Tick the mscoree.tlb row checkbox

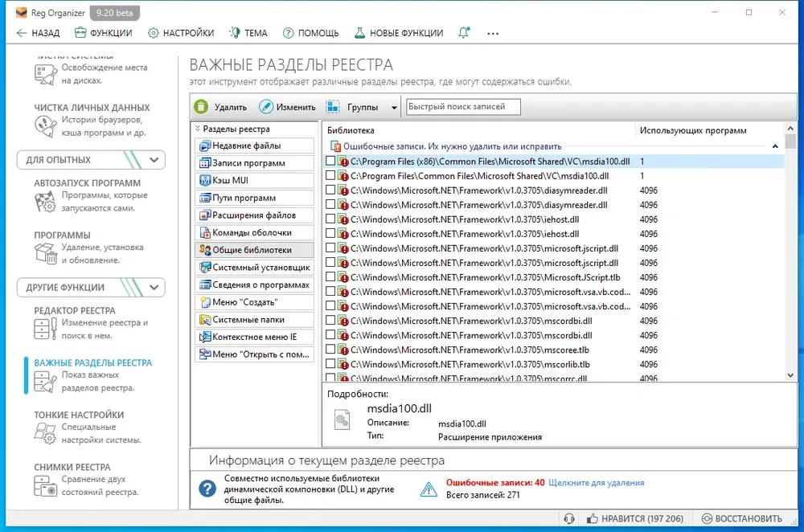click(x=330, y=350)
